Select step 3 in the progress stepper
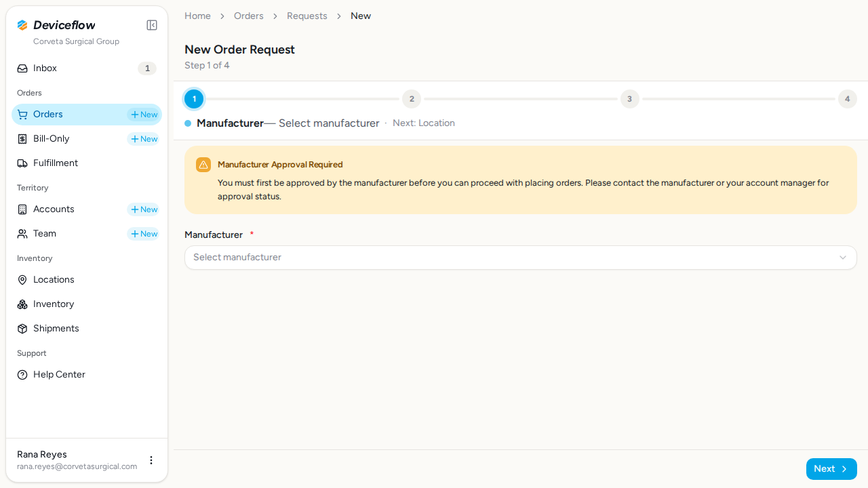Screen dimensions: 868x488 (629, 99)
